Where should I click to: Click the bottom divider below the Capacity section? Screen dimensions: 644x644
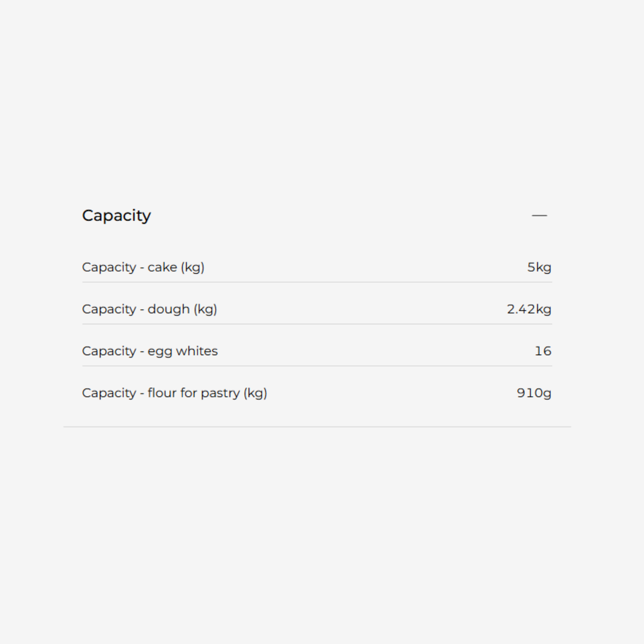pos(317,427)
